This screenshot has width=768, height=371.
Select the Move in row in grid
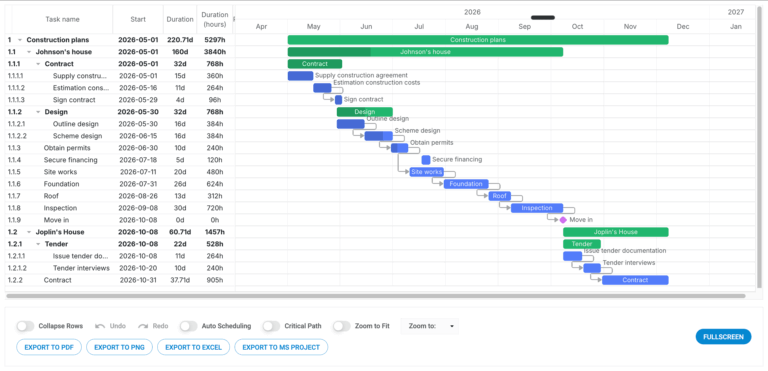120,220
